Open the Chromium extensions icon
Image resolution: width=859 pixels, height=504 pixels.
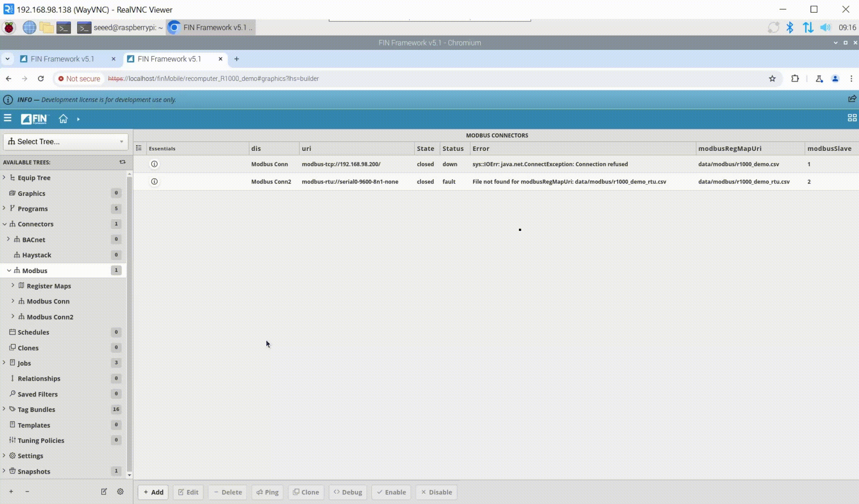click(795, 79)
